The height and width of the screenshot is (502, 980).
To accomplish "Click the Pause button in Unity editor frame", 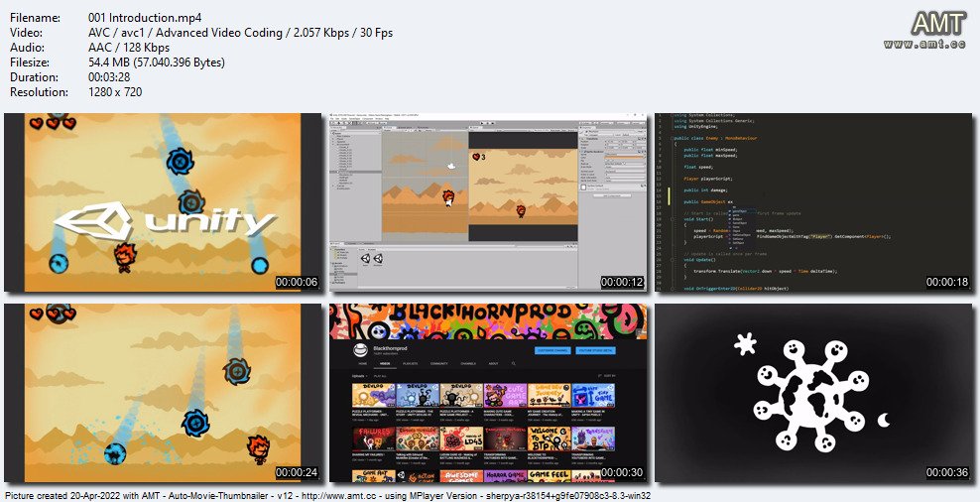I will [487, 123].
